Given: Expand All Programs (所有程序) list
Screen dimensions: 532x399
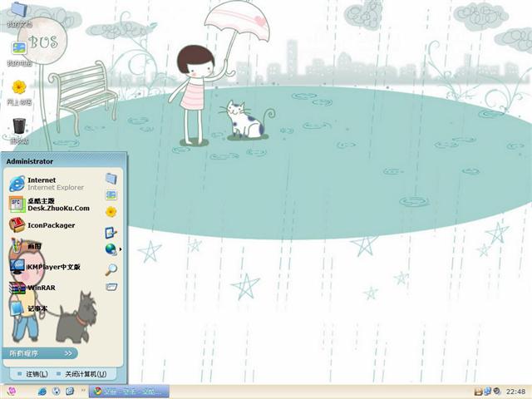Looking at the screenshot, I should click(40, 353).
